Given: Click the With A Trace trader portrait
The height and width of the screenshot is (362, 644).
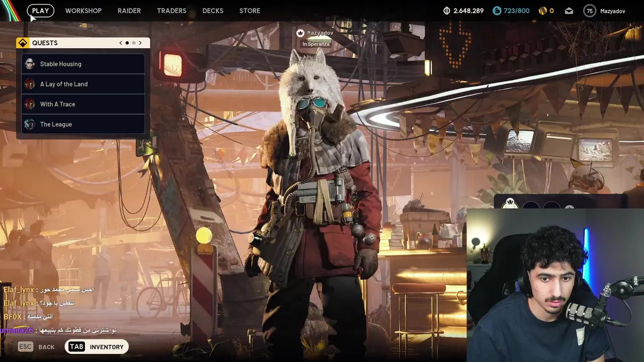Looking at the screenshot, I should (x=30, y=104).
